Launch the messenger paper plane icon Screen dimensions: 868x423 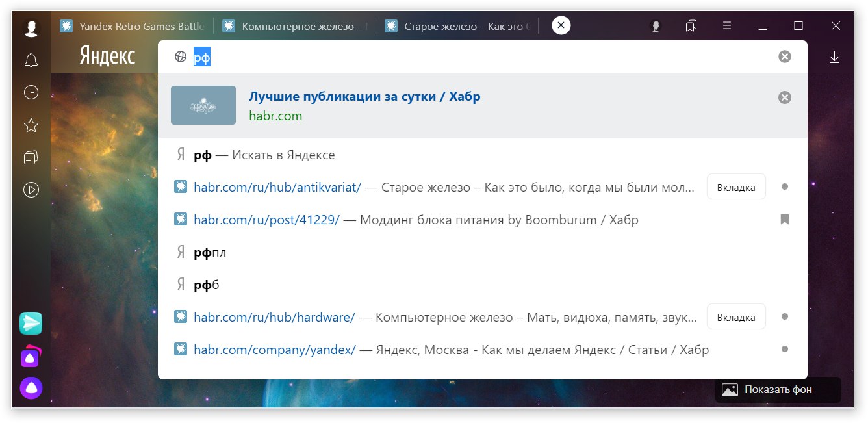(31, 323)
